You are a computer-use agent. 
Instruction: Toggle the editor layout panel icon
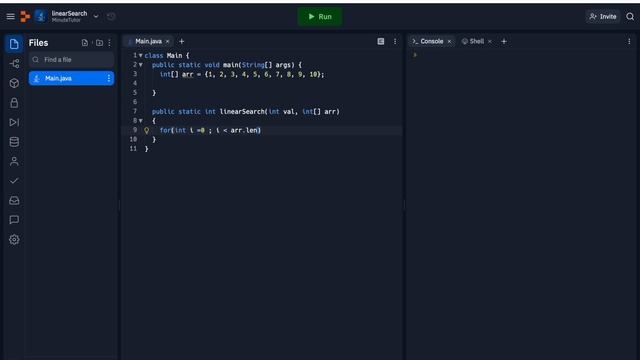point(381,41)
